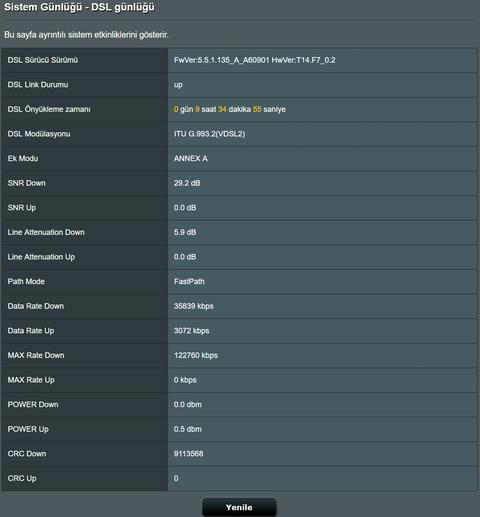Image resolution: width=480 pixels, height=517 pixels.
Task: Select the '5.9 dB' attenuation value
Action: pos(185,232)
